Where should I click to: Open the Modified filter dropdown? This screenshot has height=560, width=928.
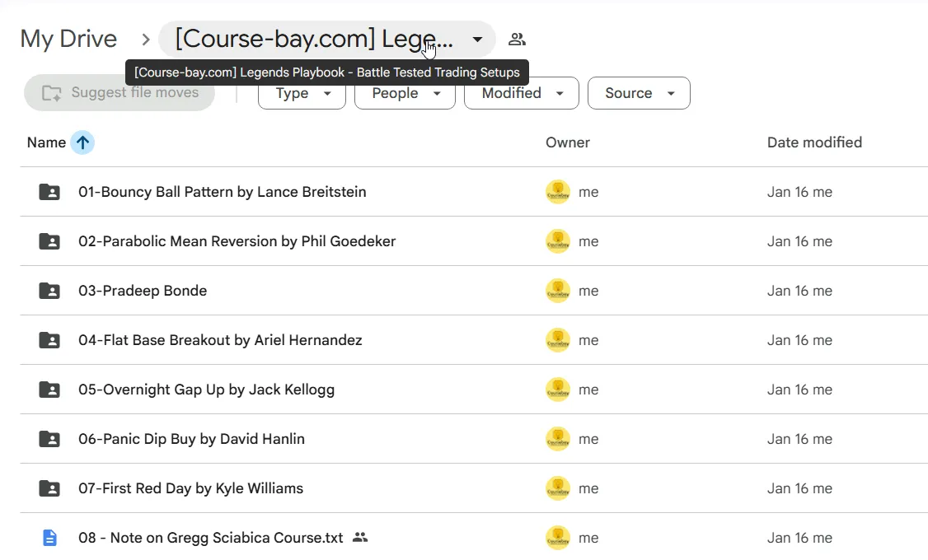[x=522, y=93]
